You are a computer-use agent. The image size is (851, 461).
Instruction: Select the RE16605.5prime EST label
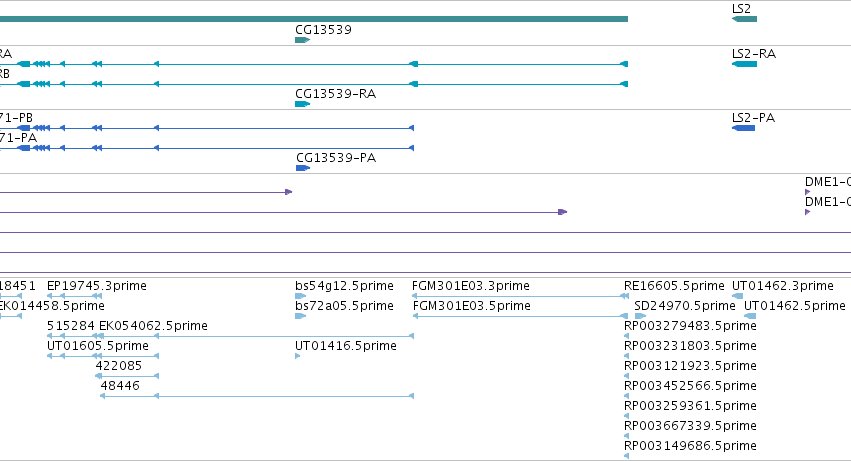point(674,286)
